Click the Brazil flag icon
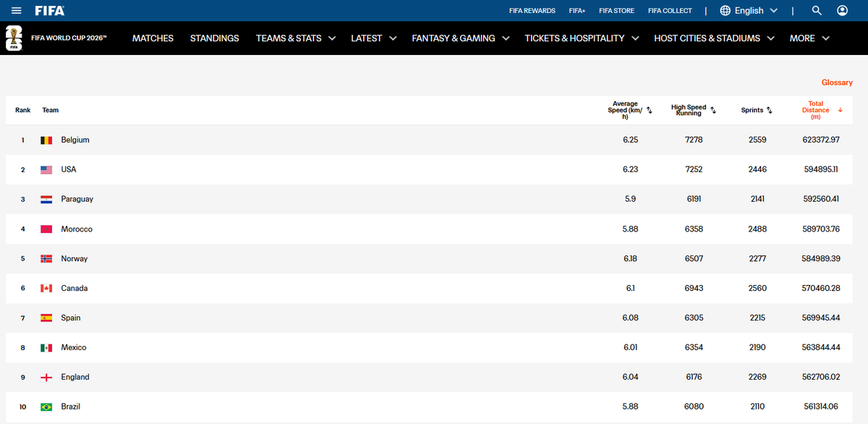 coord(46,407)
